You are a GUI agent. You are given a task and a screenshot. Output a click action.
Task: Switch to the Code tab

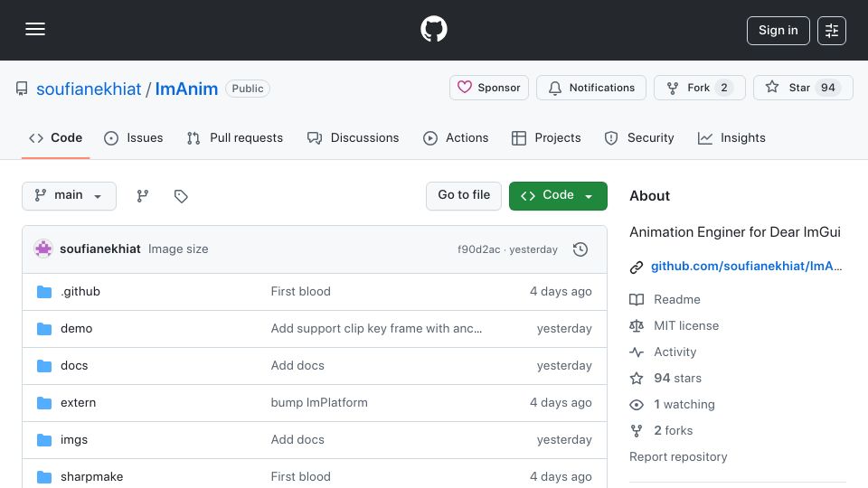(55, 137)
